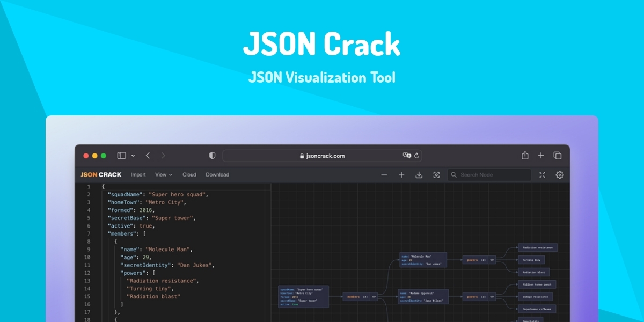Click the JSON CRACK logo
This screenshot has height=322, width=644.
(x=101, y=174)
